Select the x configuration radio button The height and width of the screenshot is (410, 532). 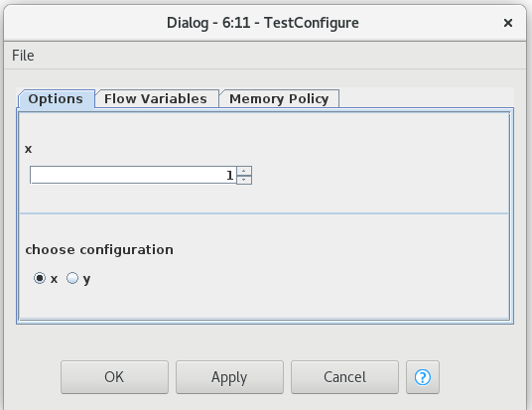pyautogui.click(x=40, y=278)
